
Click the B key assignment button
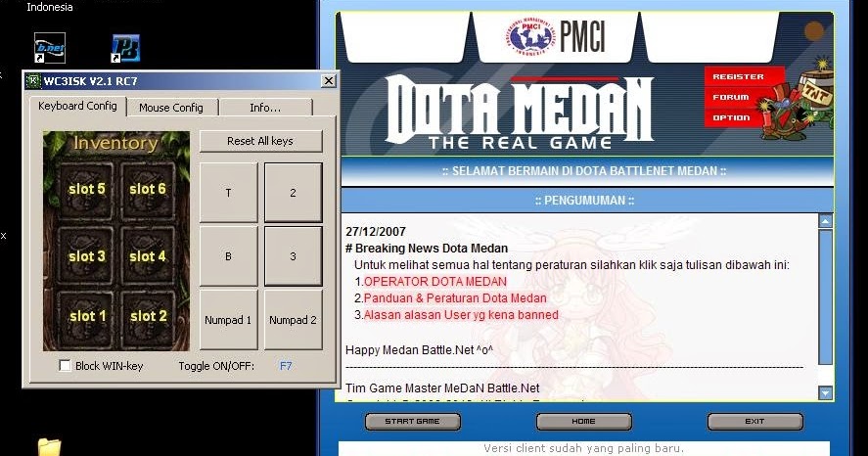(229, 256)
